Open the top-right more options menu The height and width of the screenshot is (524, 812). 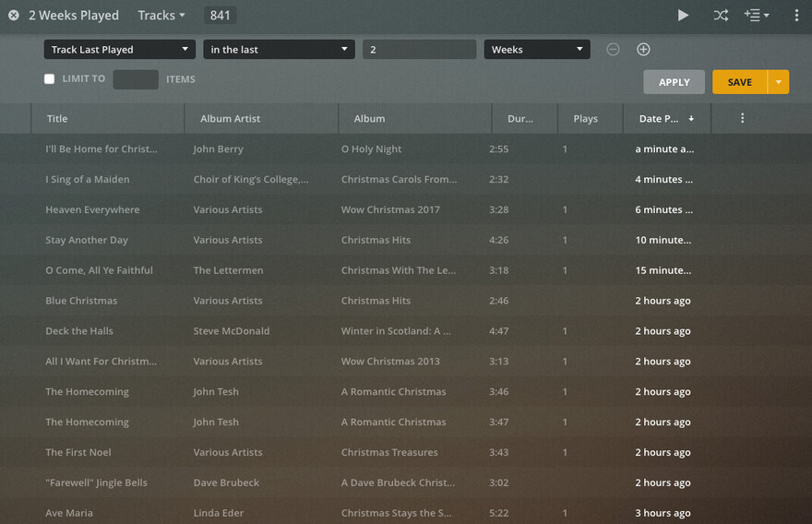796,16
